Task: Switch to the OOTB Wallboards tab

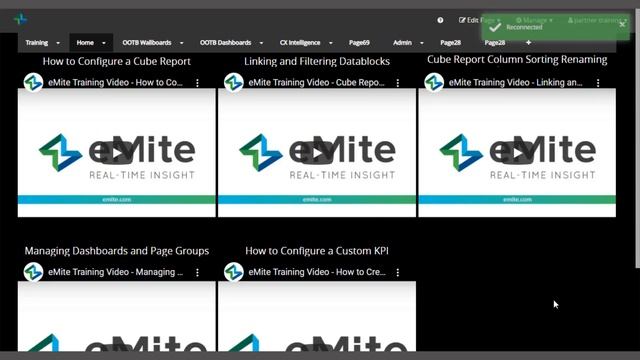Action: coord(147,42)
